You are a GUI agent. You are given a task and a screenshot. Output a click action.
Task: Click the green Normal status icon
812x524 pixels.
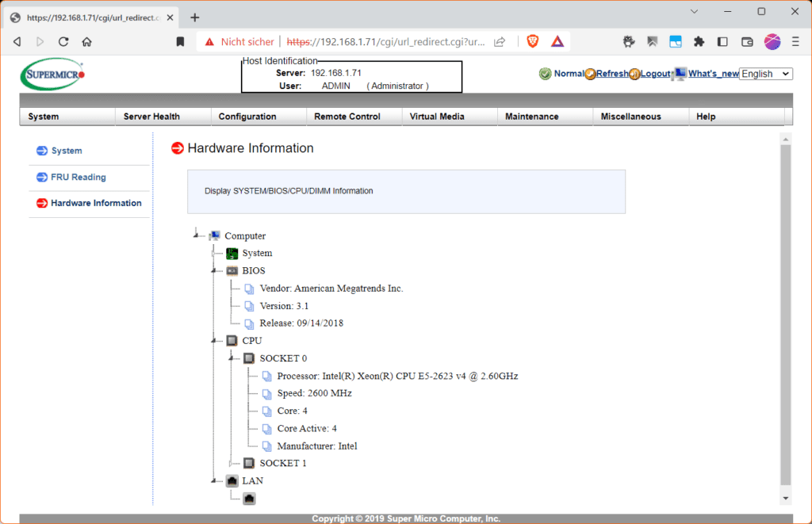click(x=545, y=74)
